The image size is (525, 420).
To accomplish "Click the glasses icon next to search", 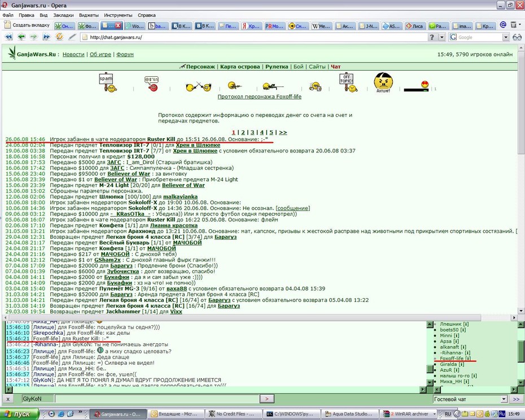I will click(517, 37).
